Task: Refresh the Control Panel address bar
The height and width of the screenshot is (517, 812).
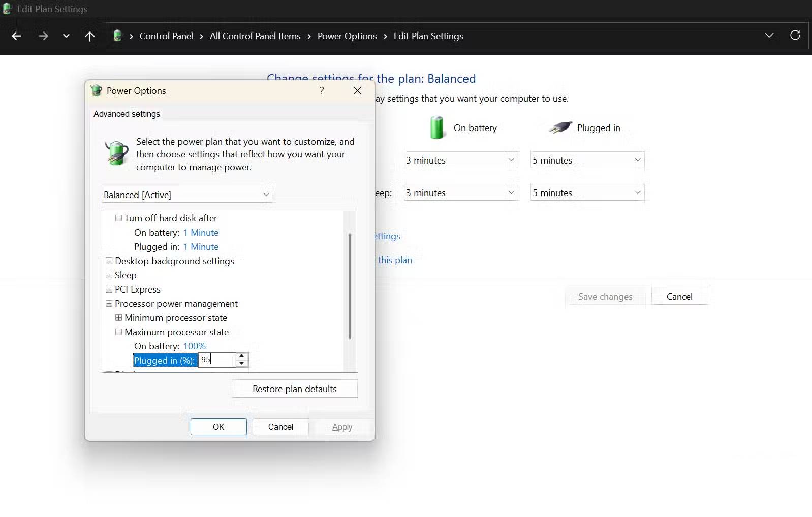Action: [795, 35]
